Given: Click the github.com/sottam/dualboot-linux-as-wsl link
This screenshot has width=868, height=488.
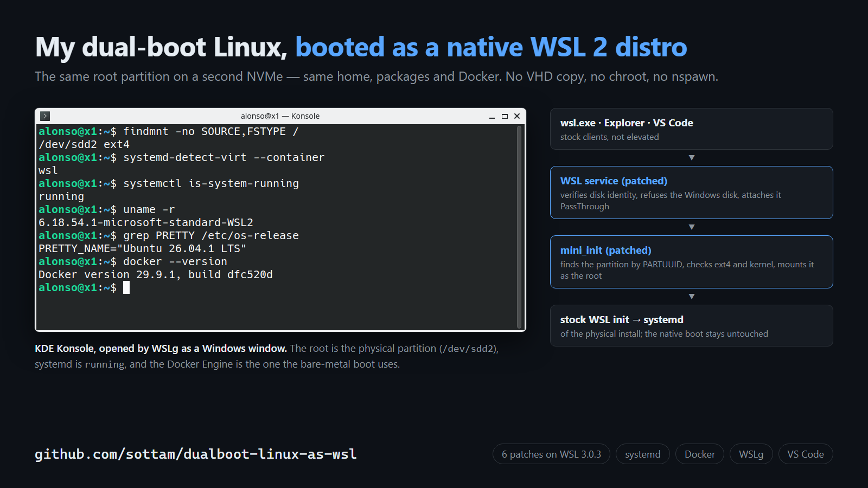Looking at the screenshot, I should (196, 454).
